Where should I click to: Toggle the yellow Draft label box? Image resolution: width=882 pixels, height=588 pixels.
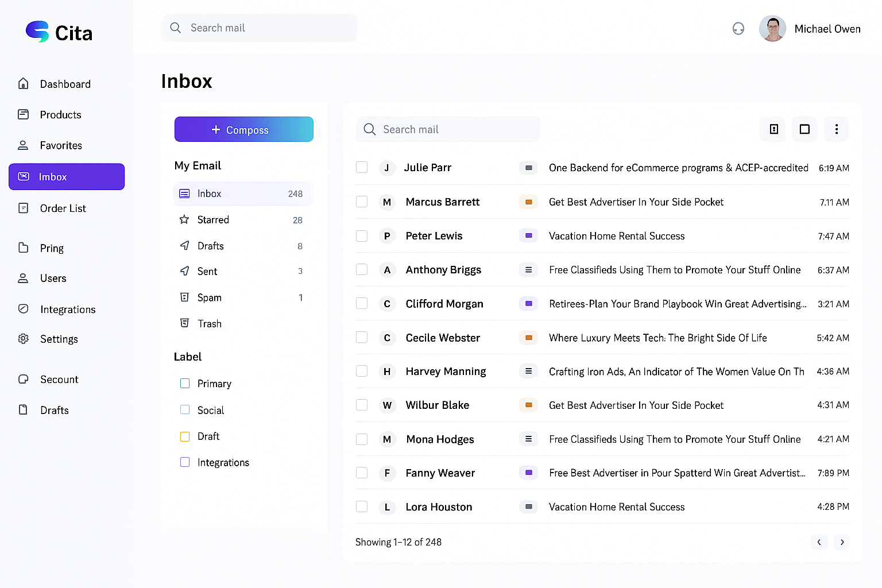point(185,436)
